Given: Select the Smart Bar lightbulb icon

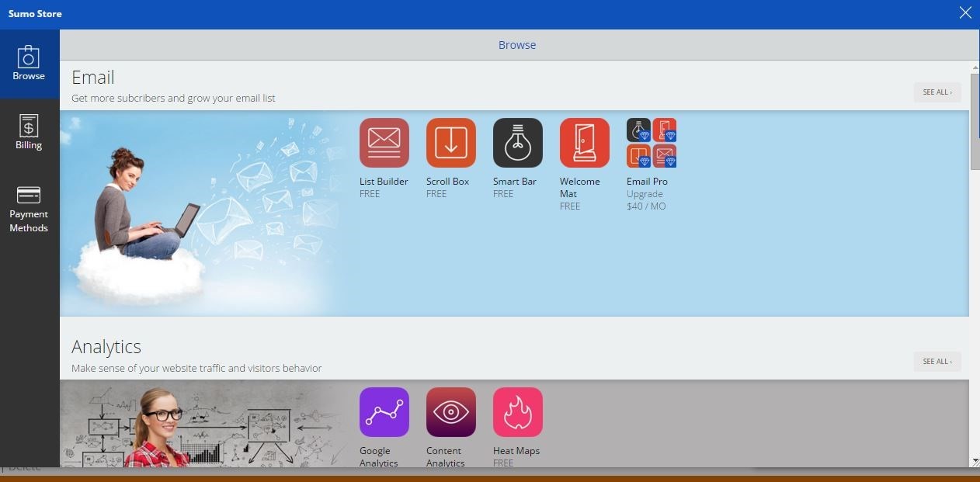Looking at the screenshot, I should point(518,143).
